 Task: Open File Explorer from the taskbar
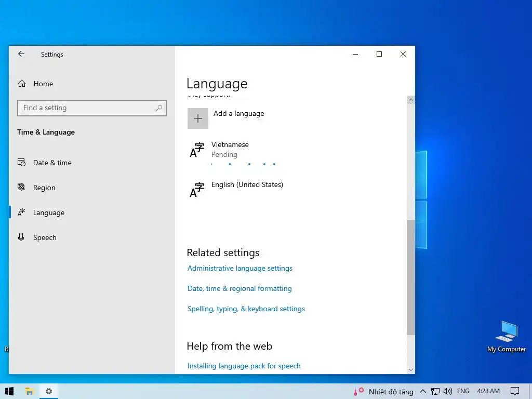(x=29, y=391)
